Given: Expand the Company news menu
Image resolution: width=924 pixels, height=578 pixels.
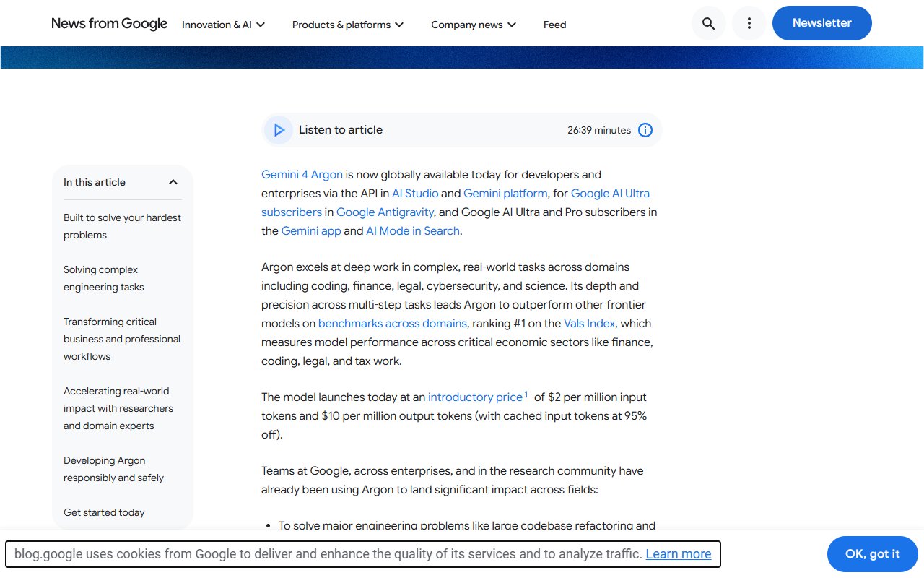Looking at the screenshot, I should coord(474,25).
